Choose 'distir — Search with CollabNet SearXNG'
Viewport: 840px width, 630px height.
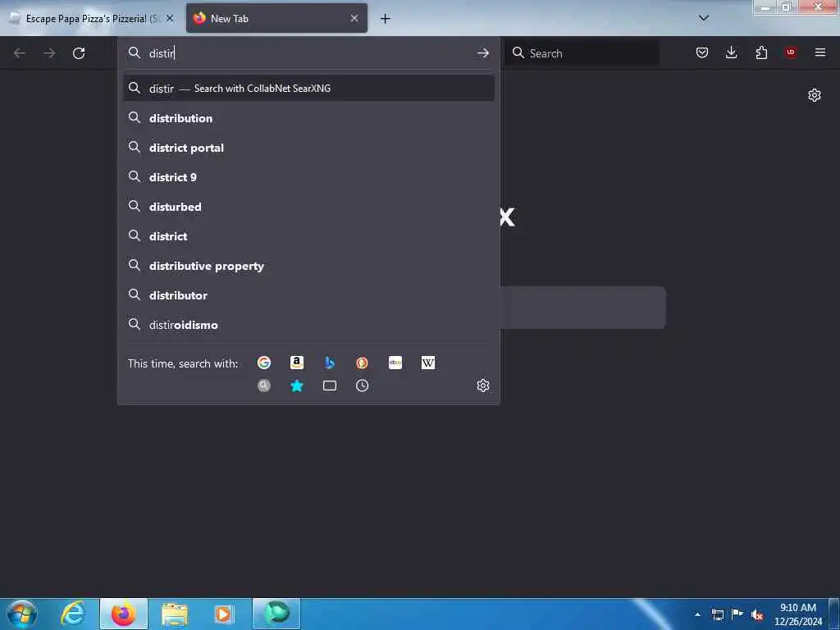309,88
